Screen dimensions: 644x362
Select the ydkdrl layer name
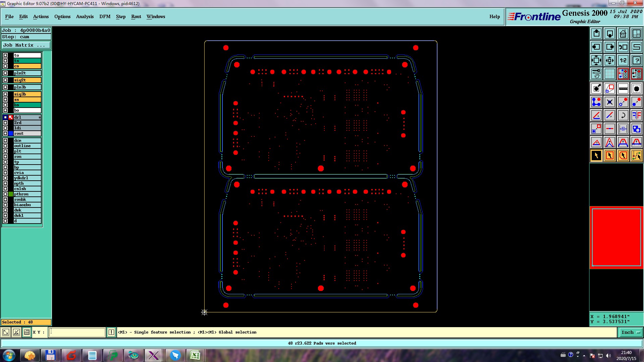[27, 178]
